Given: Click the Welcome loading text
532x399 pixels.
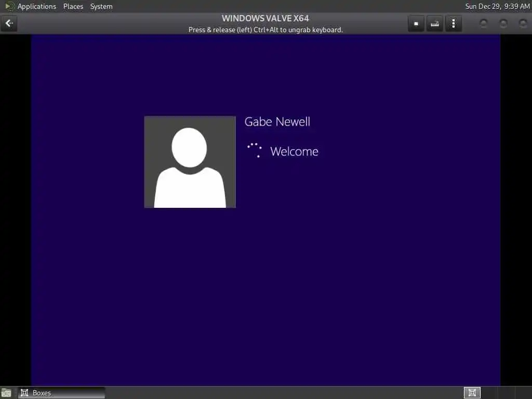Looking at the screenshot, I should (x=294, y=151).
